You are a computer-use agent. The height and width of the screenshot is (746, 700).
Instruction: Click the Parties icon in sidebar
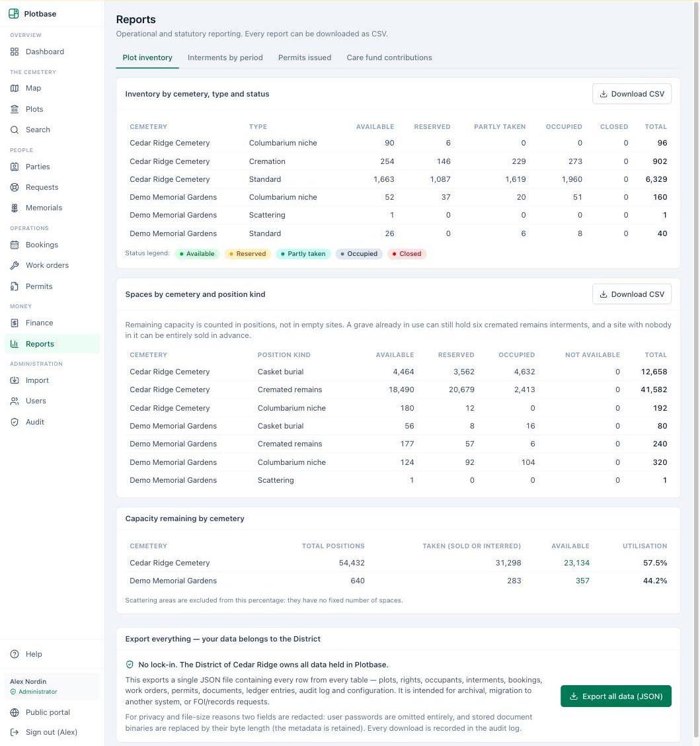15,167
